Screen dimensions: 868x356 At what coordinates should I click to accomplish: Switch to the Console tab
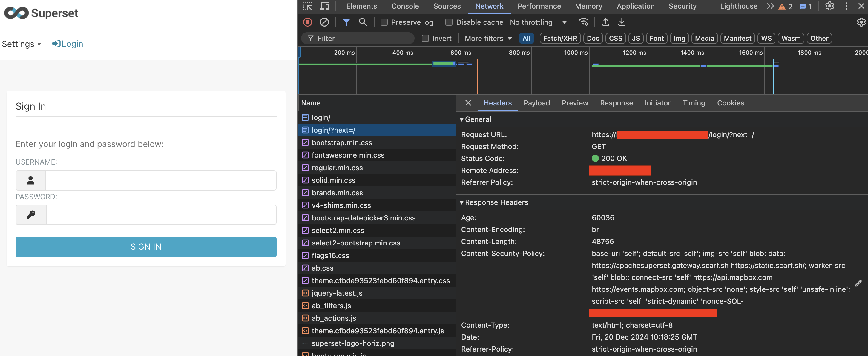tap(405, 6)
